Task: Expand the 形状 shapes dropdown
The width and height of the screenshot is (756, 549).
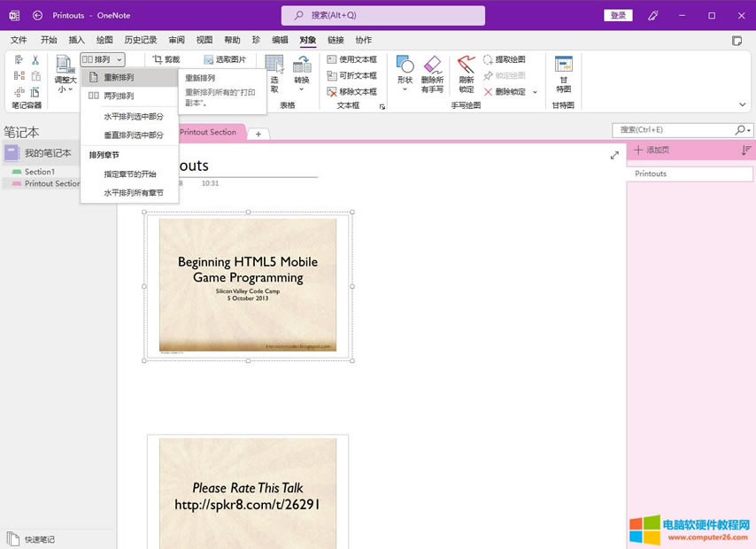Action: click(405, 89)
